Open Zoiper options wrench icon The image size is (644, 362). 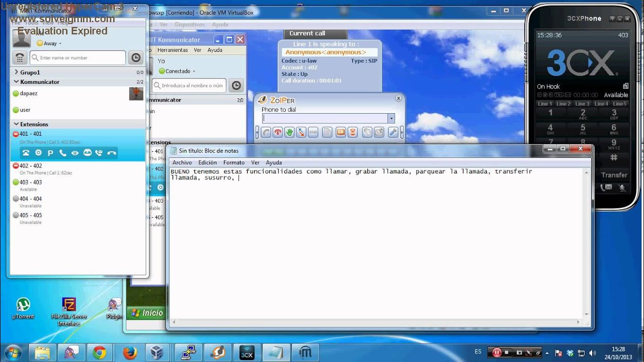click(393, 132)
